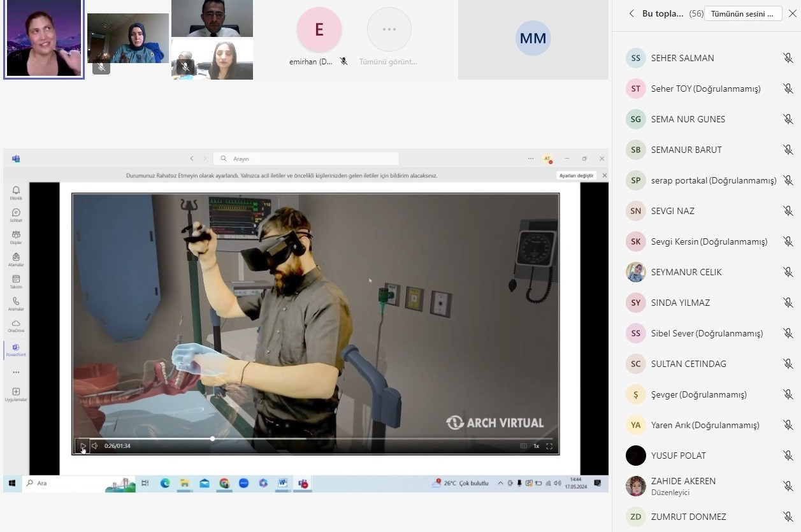Viewport: 801px width, 532px height.
Task: Click the Ayarları değiştir button
Action: point(576,175)
